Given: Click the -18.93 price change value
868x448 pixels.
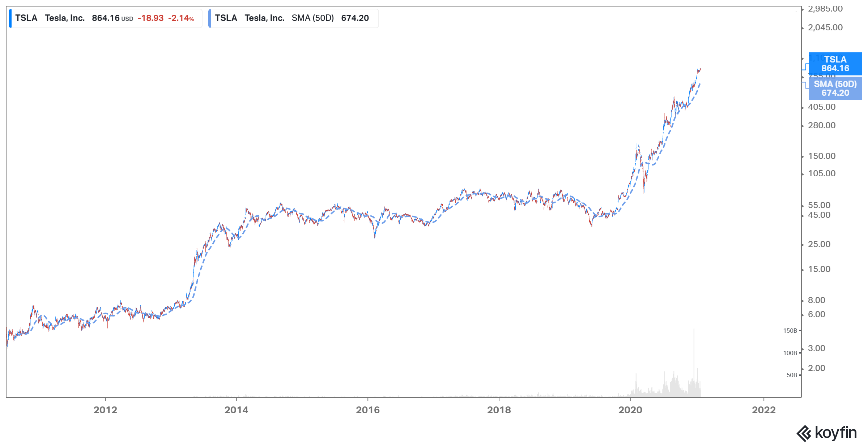Looking at the screenshot, I should pos(150,18).
